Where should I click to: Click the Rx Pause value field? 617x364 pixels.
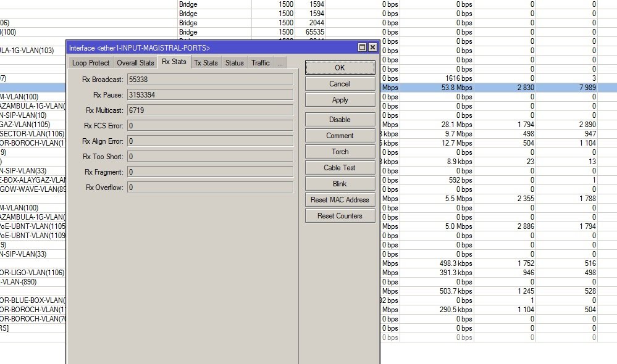point(210,95)
